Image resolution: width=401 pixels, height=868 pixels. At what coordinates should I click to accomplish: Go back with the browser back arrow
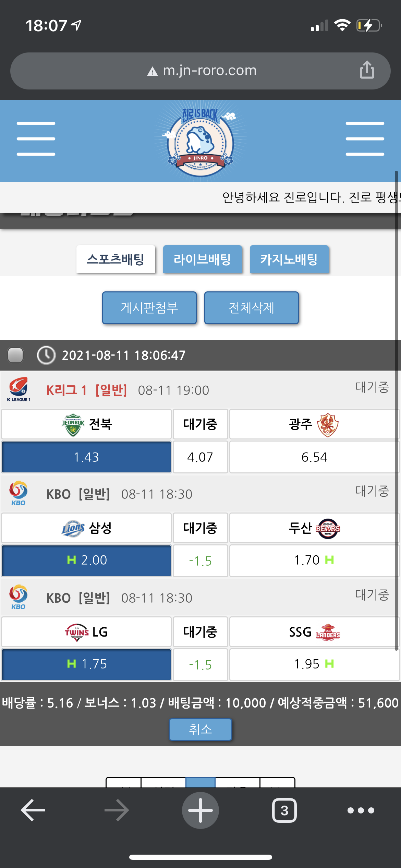(x=33, y=810)
